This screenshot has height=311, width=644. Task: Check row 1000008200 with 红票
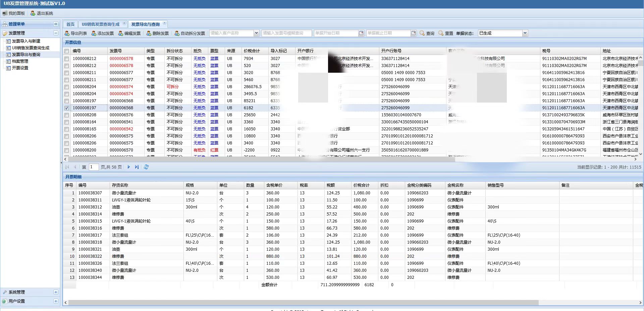[x=67, y=150]
